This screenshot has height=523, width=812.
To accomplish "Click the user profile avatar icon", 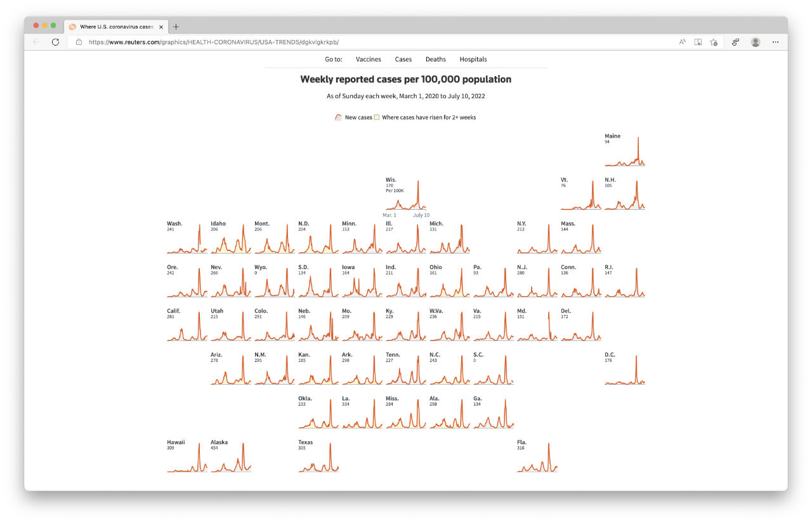I will coord(755,42).
